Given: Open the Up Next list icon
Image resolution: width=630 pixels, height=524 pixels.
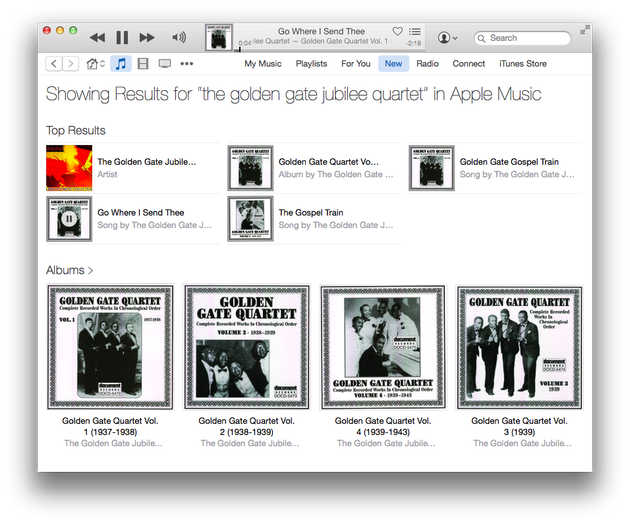Looking at the screenshot, I should click(415, 31).
